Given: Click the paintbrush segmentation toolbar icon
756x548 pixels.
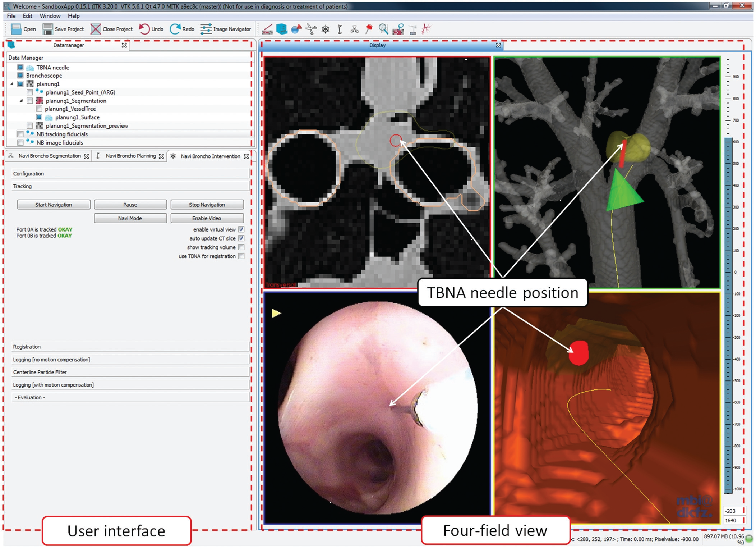Looking at the screenshot, I should point(267,29).
